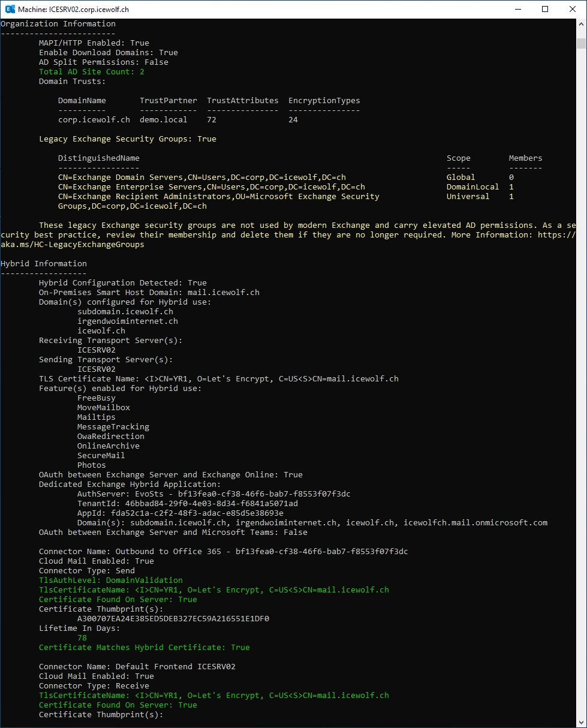587x728 pixels.
Task: Click 'TLS Certificate Name:' white line
Action: 219,379
